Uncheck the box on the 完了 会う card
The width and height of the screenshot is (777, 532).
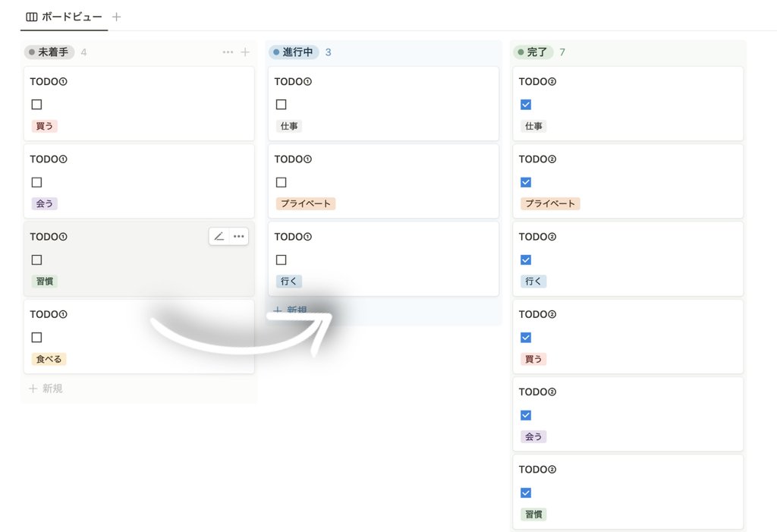pyautogui.click(x=526, y=415)
